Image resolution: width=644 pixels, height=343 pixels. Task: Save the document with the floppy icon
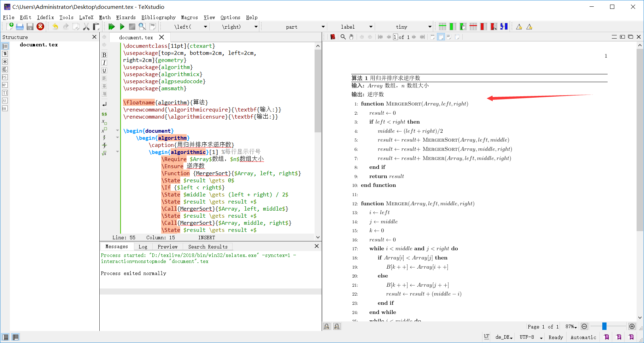point(30,27)
